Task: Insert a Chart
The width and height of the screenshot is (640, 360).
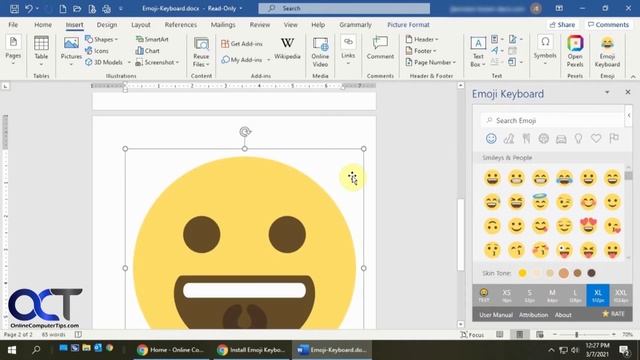Action: point(147,51)
